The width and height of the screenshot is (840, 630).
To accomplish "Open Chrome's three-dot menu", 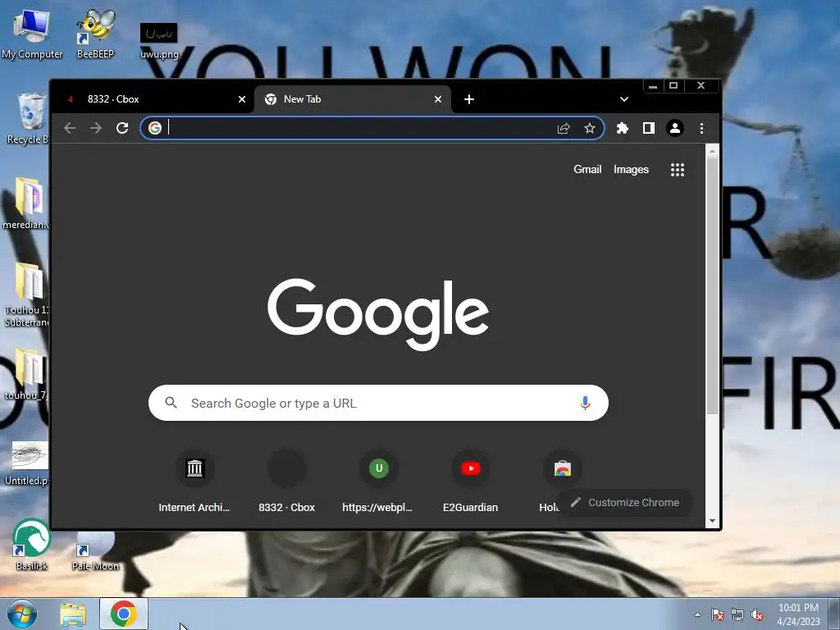I will [702, 128].
